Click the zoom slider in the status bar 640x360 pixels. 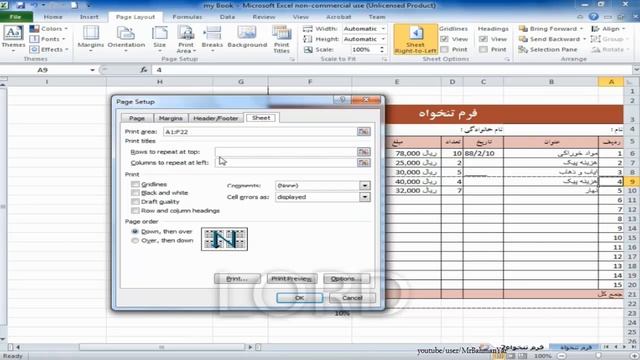[x=598, y=356]
